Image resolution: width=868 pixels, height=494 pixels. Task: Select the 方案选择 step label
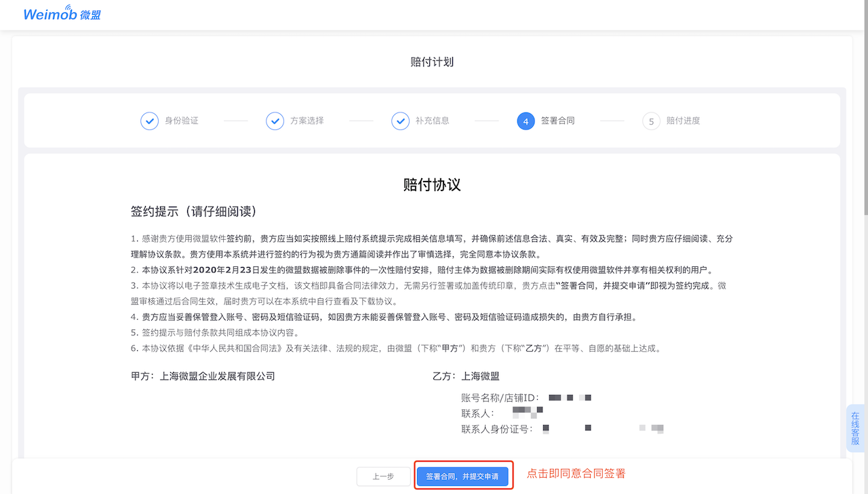pyautogui.click(x=307, y=121)
